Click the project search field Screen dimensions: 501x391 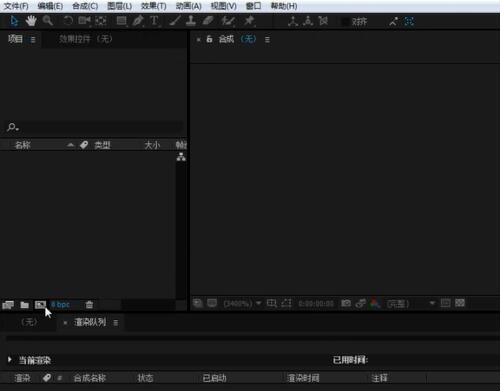pyautogui.click(x=95, y=127)
